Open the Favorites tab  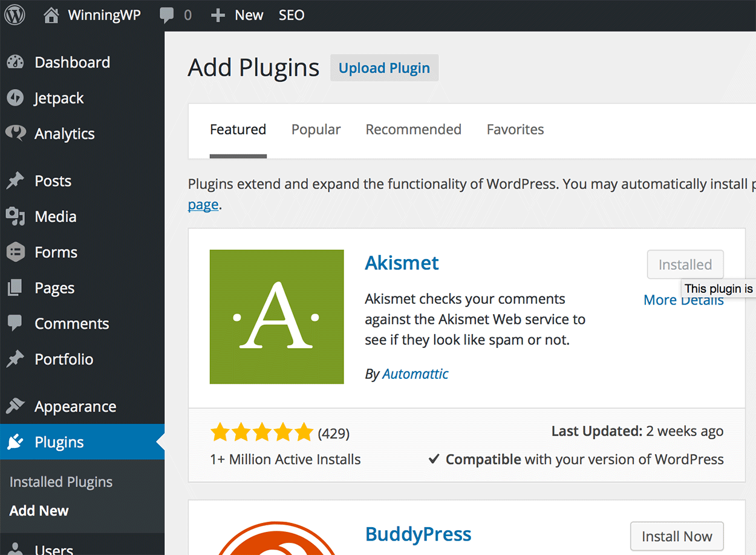pos(515,129)
